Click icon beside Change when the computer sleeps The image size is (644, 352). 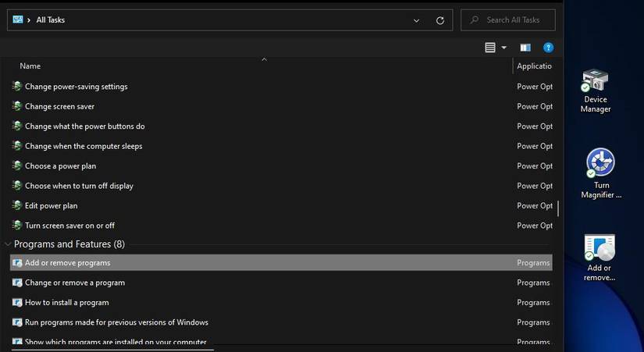pos(17,146)
